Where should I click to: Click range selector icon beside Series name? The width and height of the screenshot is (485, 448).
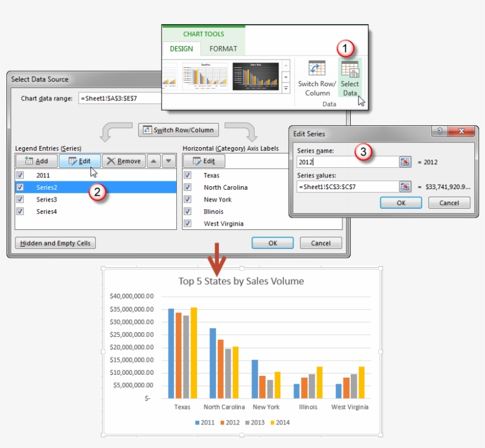click(x=405, y=162)
